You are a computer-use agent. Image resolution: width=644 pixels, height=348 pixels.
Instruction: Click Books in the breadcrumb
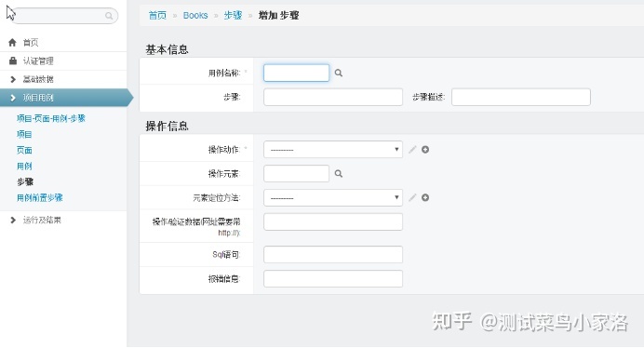(x=195, y=16)
